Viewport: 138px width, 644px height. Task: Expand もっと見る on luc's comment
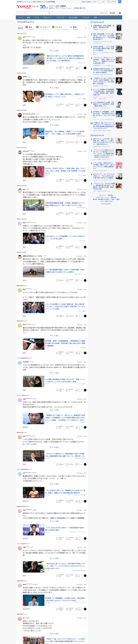coord(55,336)
